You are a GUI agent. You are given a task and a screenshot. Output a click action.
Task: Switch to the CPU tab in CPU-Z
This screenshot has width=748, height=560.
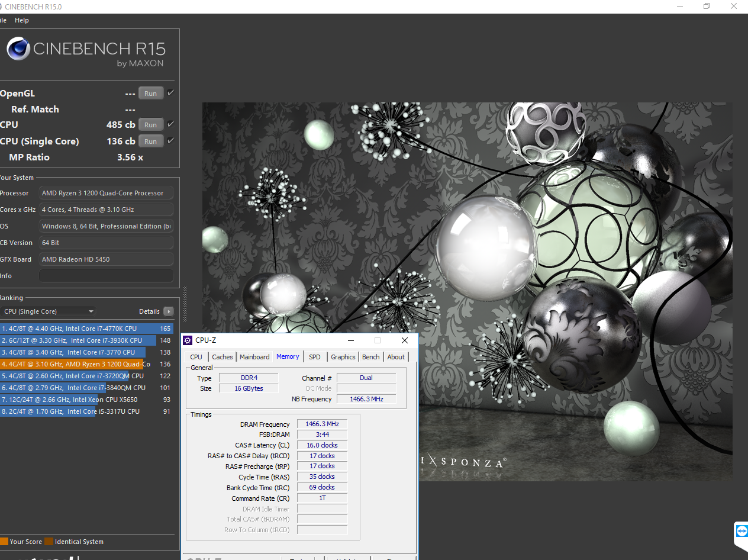[x=196, y=357]
